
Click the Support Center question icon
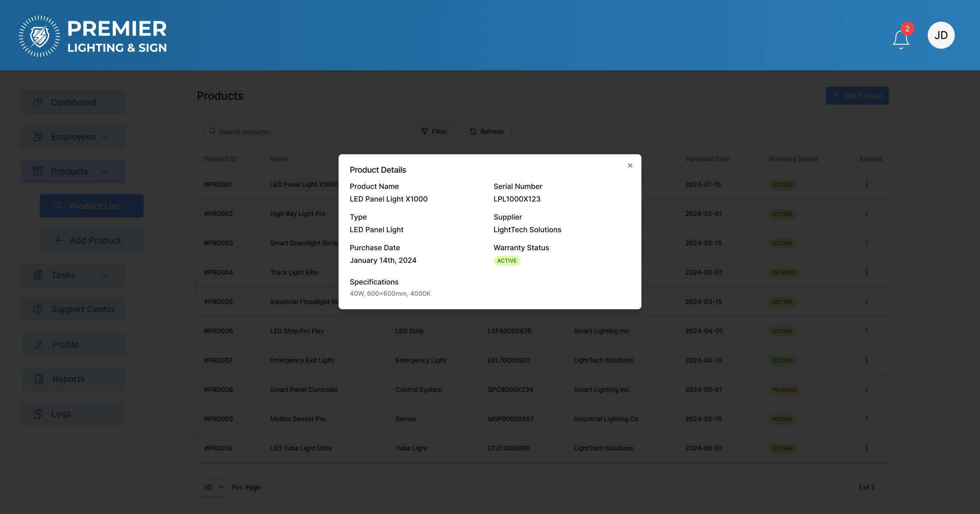click(x=38, y=309)
